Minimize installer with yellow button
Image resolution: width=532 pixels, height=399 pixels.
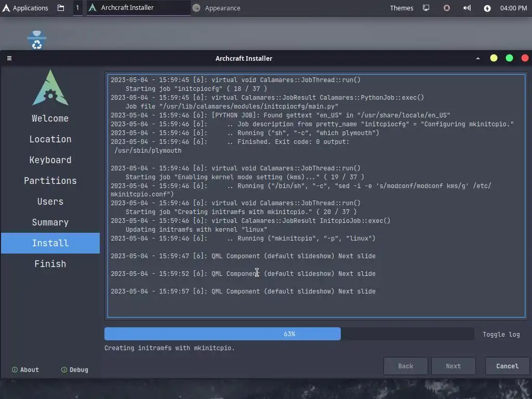pyautogui.click(x=494, y=58)
